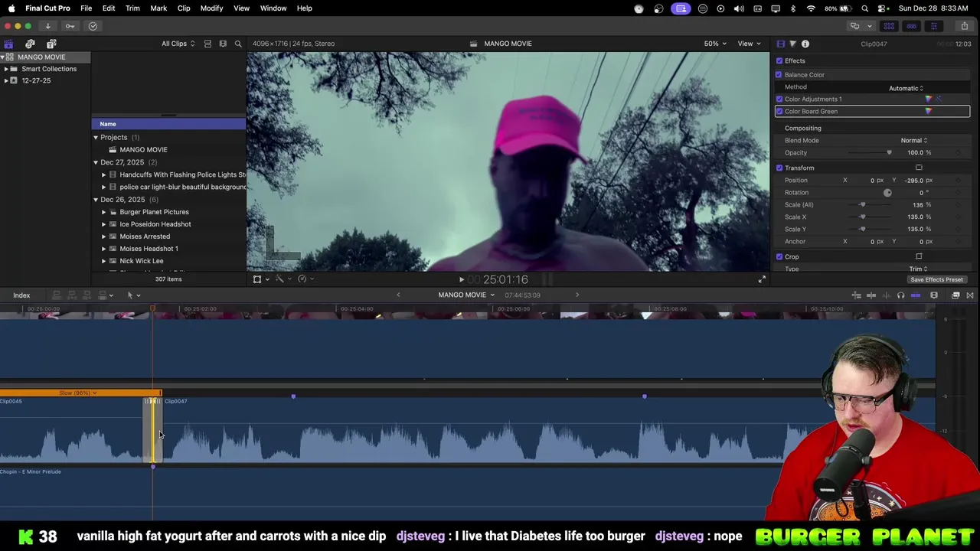Toggle the browser display button in toolbar
Image resolution: width=980 pixels, height=551 pixels.
(889, 26)
